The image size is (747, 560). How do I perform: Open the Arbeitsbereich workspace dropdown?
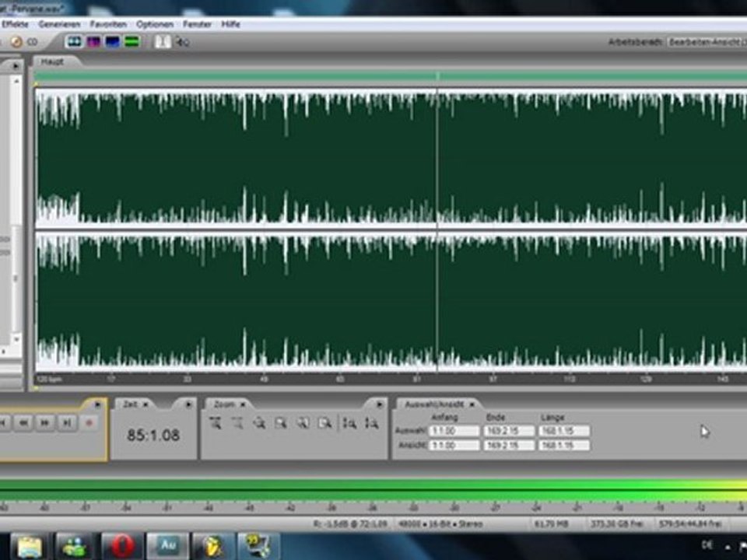tap(705, 42)
